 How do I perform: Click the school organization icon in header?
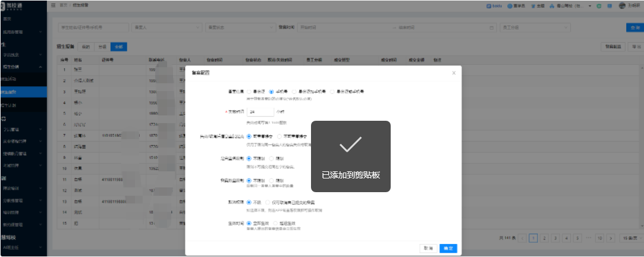(552, 6)
